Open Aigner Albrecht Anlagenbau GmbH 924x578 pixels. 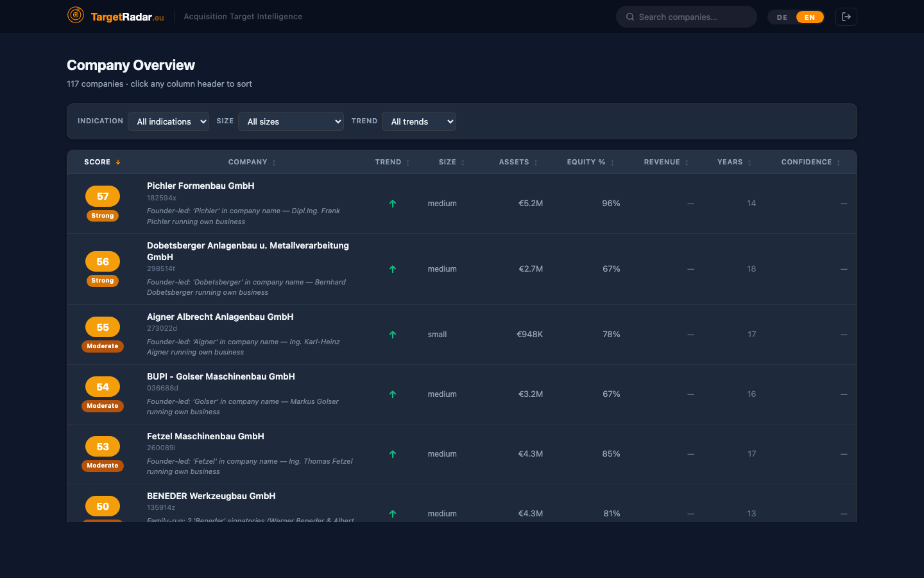[x=220, y=317]
